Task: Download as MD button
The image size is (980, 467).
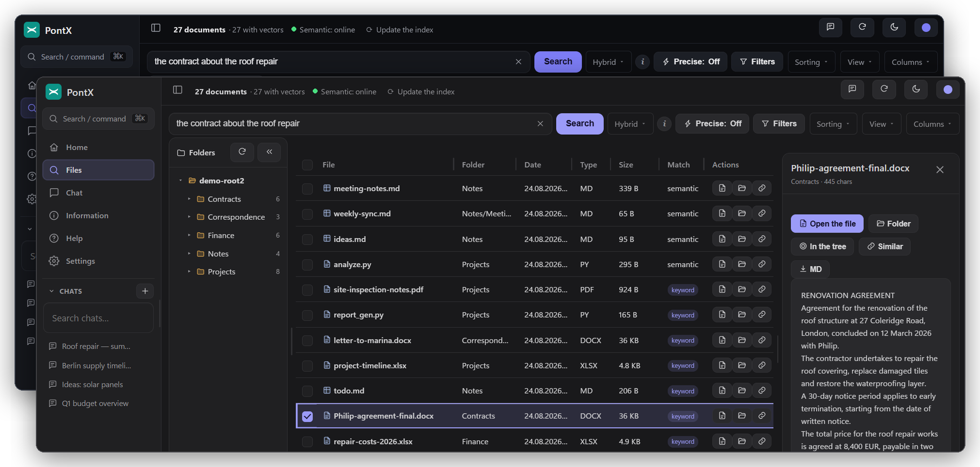Action: pos(810,269)
